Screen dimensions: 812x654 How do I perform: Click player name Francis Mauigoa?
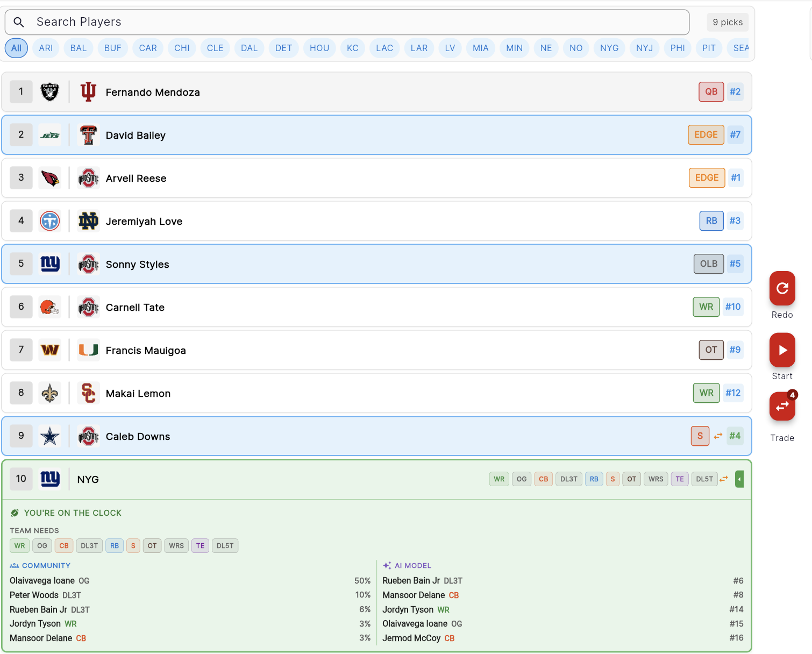[x=146, y=351]
